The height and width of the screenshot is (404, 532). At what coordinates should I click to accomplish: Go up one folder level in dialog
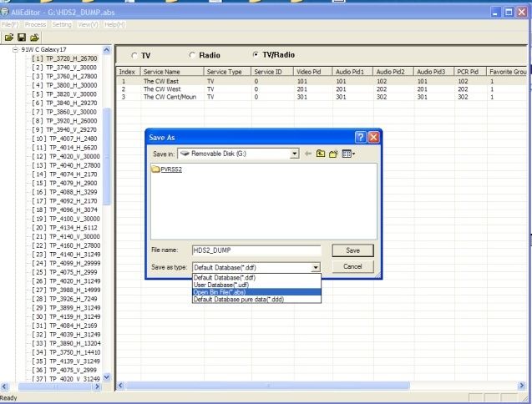tap(321, 154)
